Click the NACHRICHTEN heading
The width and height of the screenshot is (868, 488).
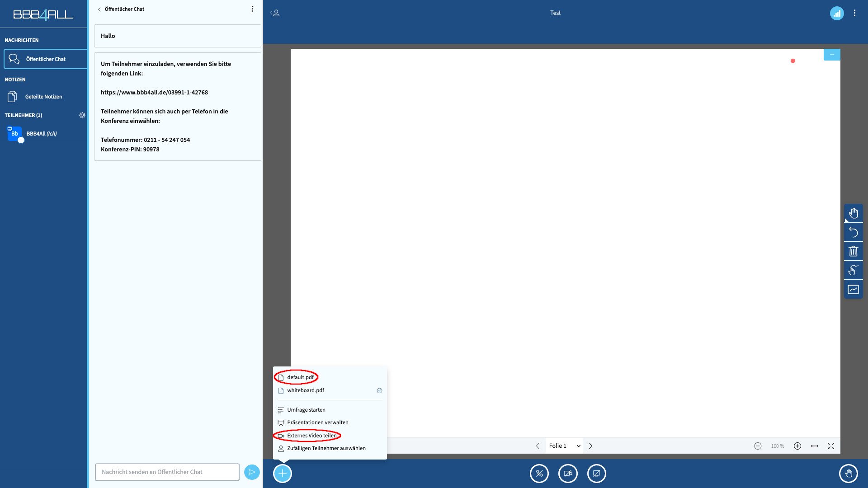tap(22, 40)
